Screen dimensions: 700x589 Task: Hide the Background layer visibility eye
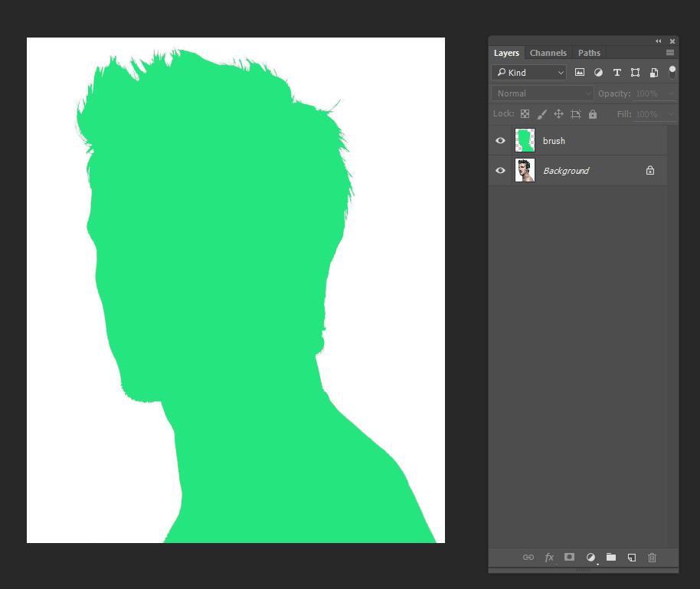[500, 171]
